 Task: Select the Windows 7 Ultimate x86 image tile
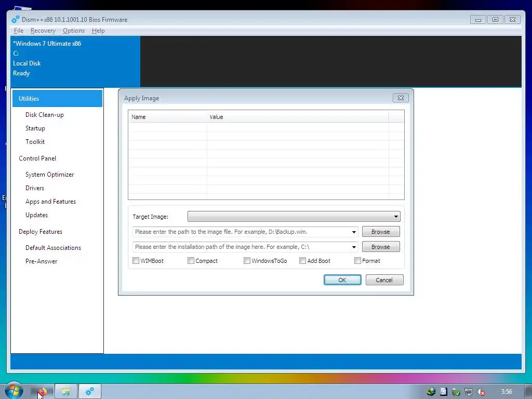click(x=75, y=61)
